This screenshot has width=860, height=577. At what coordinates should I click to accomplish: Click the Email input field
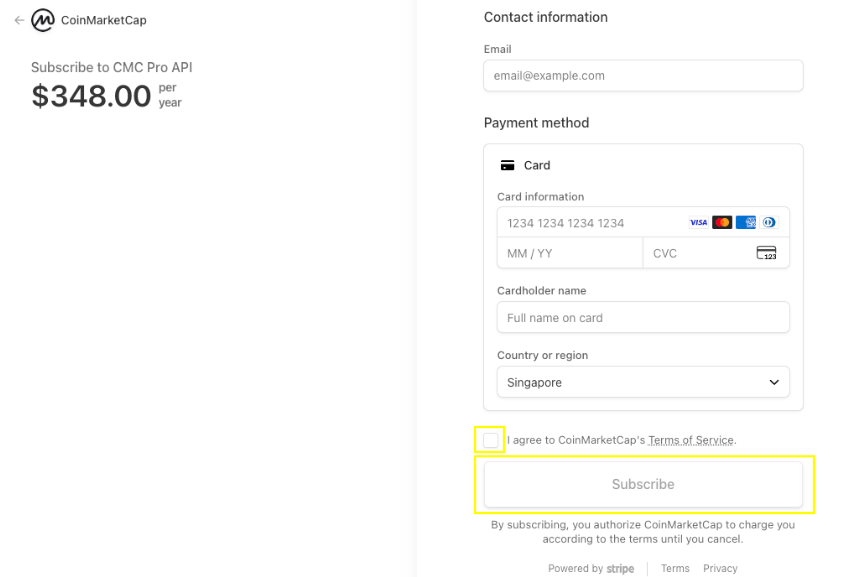click(643, 76)
